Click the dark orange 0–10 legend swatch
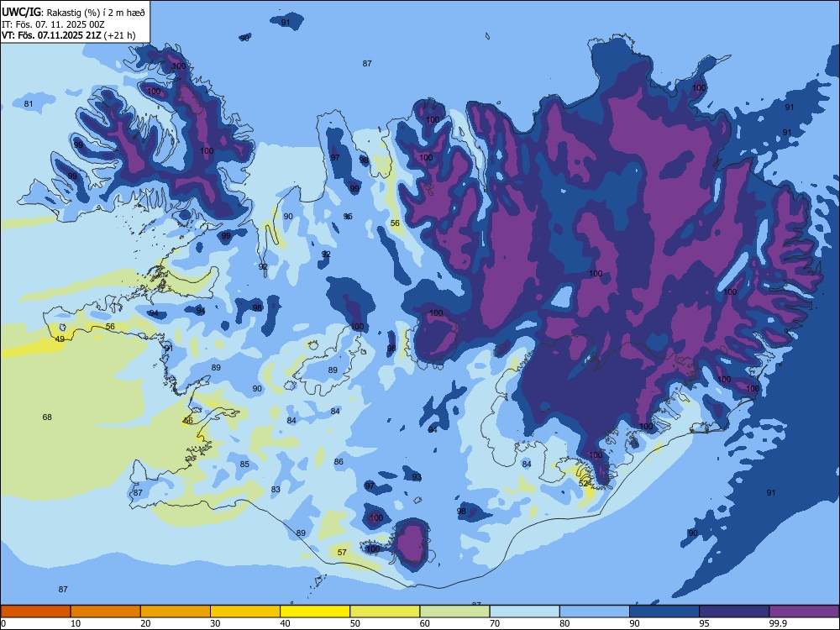This screenshot has width=840, height=630. tap(35, 612)
